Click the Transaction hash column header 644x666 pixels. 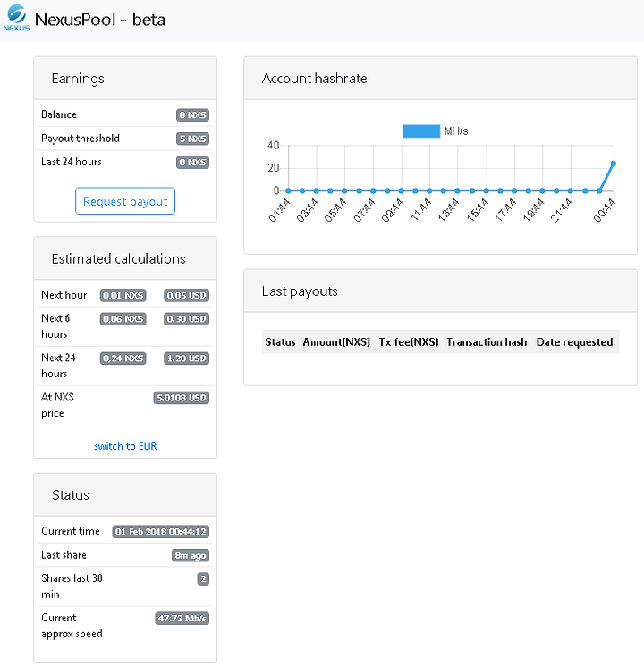[x=487, y=342]
